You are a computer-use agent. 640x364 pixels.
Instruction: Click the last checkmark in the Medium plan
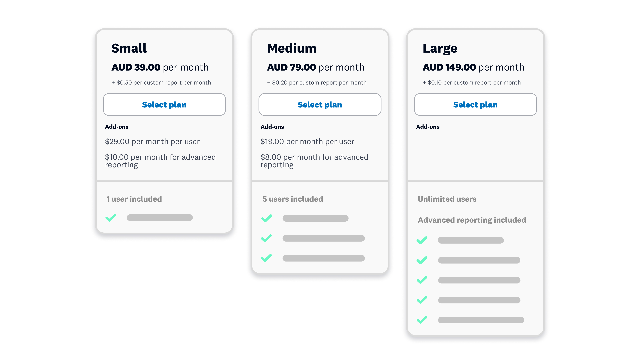pyautogui.click(x=267, y=258)
